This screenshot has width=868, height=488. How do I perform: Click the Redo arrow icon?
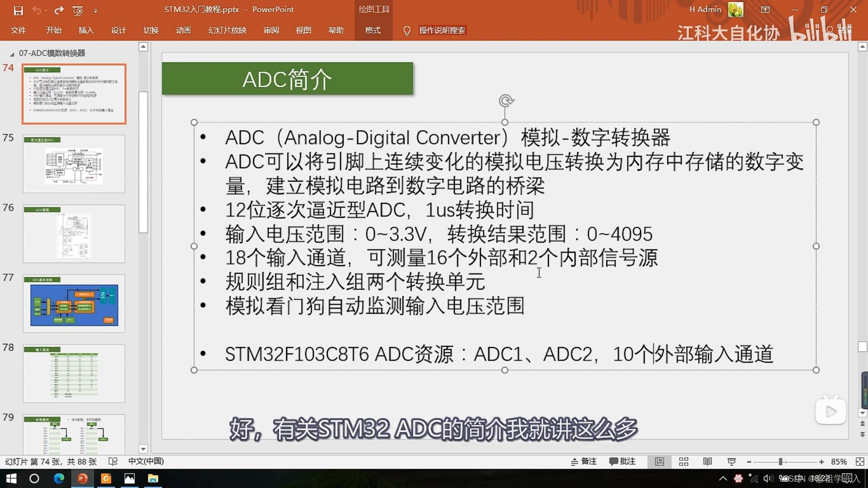click(x=59, y=10)
